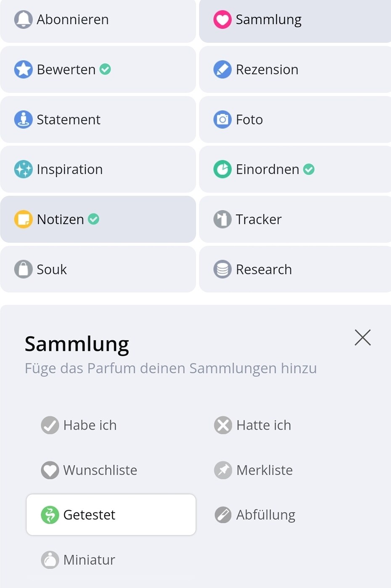
Task: Toggle Wunschliste collection option
Action: pos(89,470)
